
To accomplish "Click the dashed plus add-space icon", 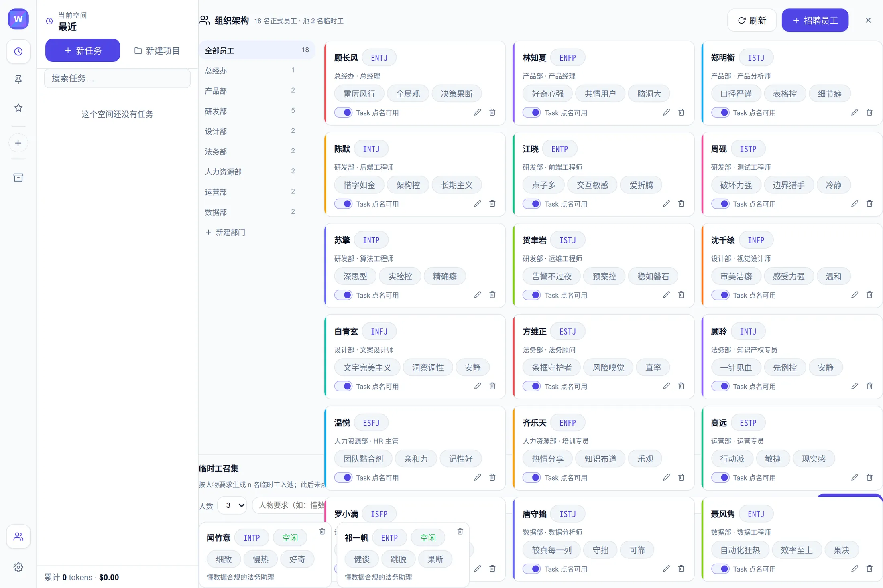I will (18, 143).
